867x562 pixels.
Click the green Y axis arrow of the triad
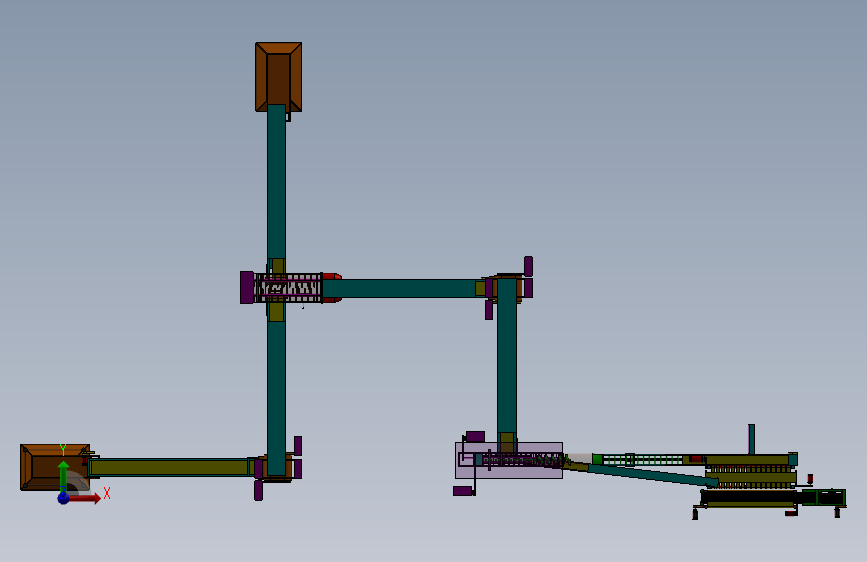pos(64,476)
